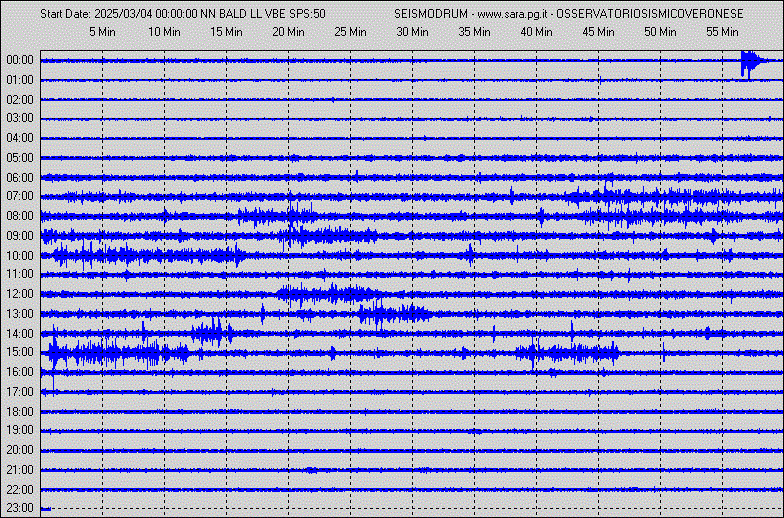Click the www.sara.pg.it website text

[513, 14]
